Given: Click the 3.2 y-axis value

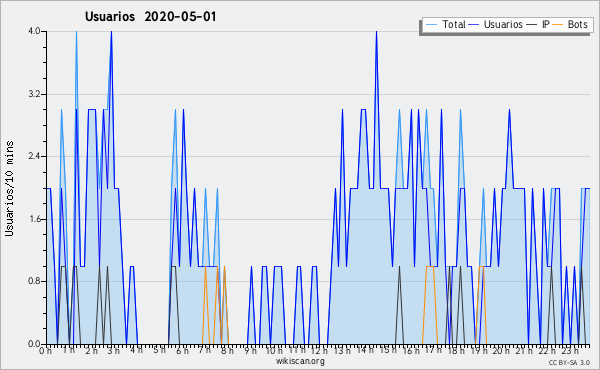Looking at the screenshot, I should tap(34, 94).
